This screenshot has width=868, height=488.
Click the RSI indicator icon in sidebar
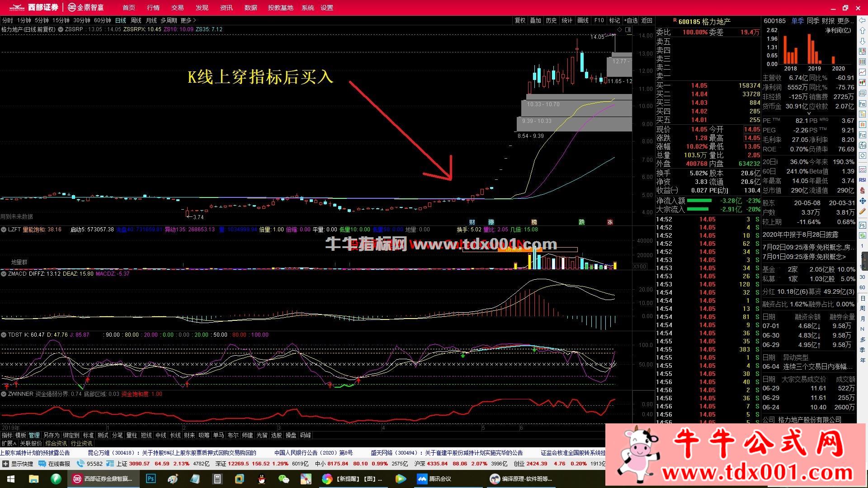coord(863,180)
